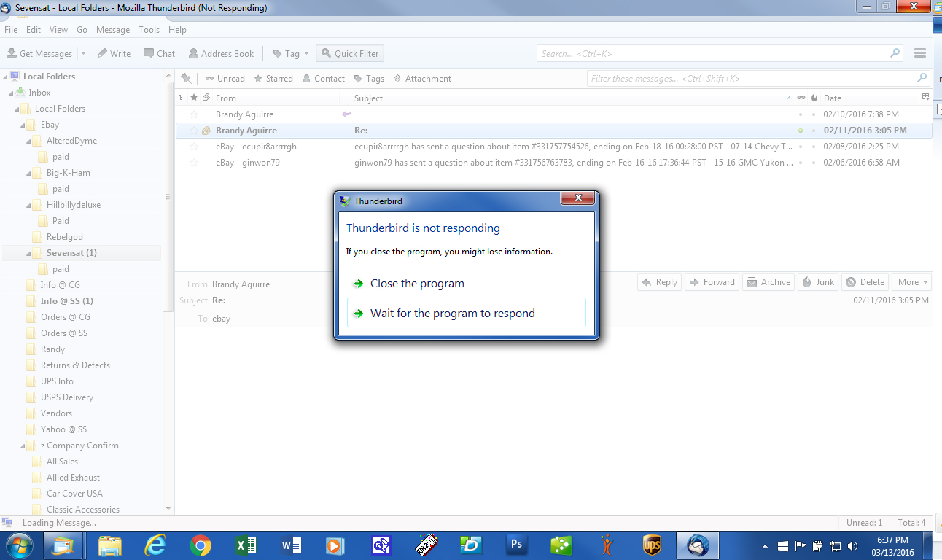Open the Edit menu

34,30
